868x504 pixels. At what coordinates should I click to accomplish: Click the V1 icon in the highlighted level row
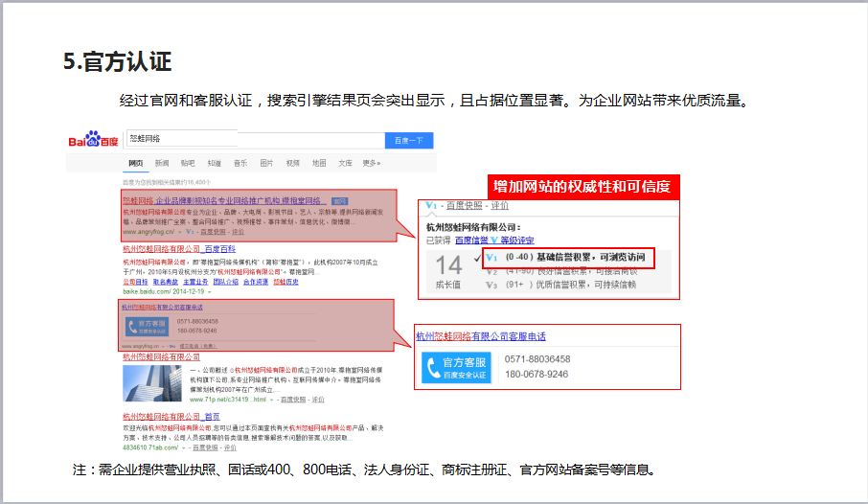(491, 258)
